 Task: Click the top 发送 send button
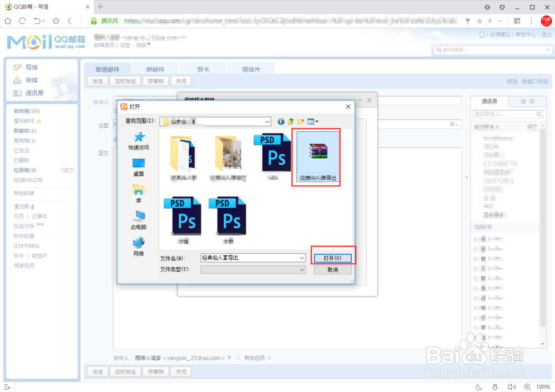point(98,81)
